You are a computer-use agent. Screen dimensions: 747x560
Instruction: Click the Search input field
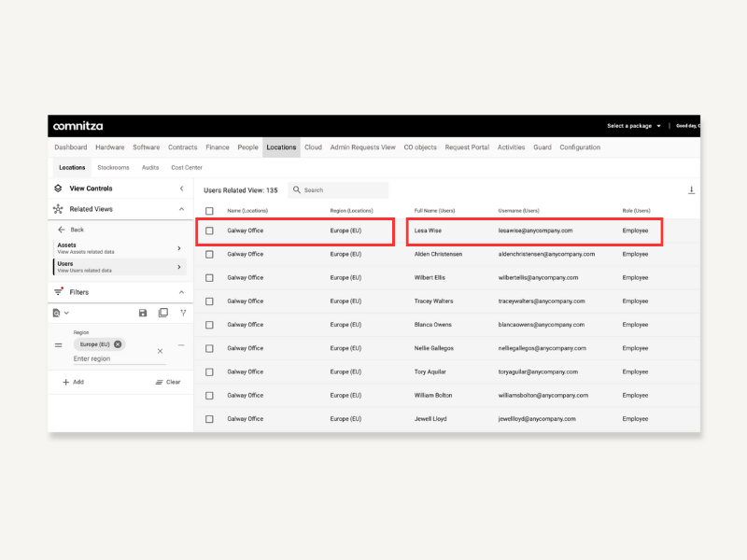[x=338, y=190]
